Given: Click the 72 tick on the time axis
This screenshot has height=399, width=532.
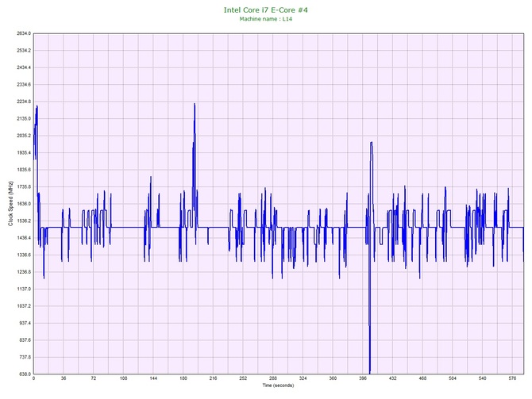Looking at the screenshot, I should [94, 378].
